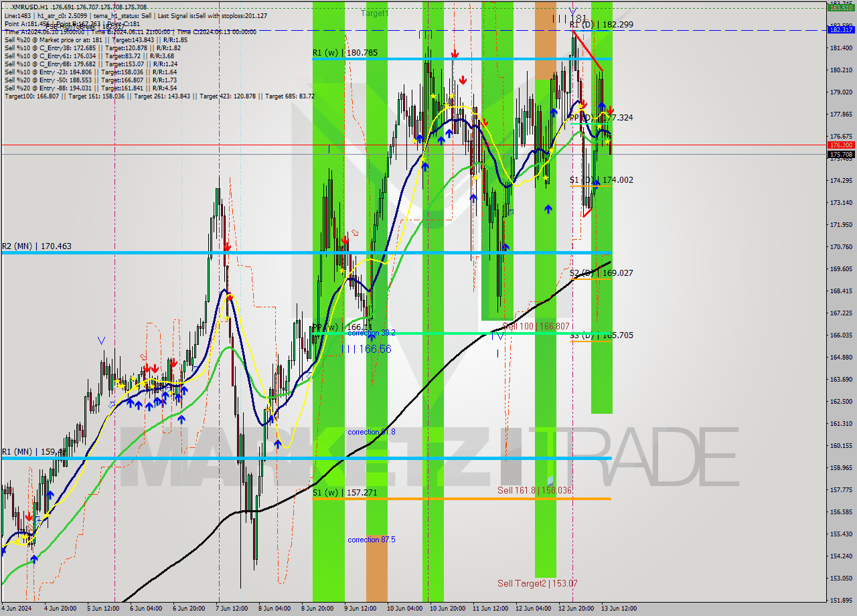
Task: Click the 166.035 price axis value
Action: 841,335
